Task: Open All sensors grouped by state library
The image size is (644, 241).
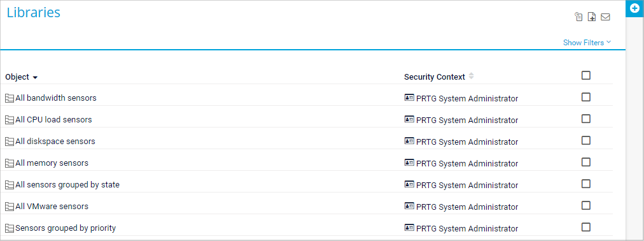Action: (x=67, y=185)
